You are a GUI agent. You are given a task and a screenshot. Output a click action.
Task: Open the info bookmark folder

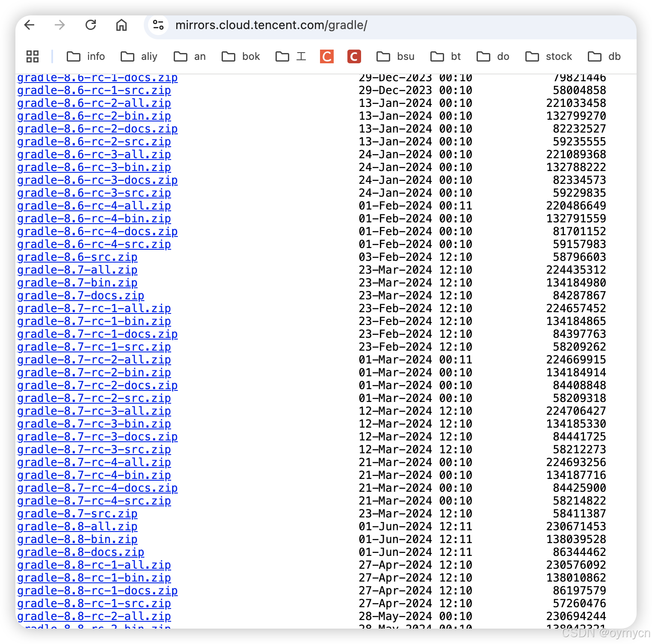click(x=86, y=56)
